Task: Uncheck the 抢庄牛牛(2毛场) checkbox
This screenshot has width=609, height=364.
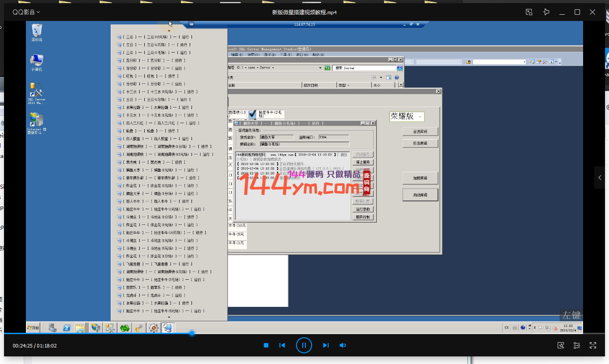Action: pos(253,114)
